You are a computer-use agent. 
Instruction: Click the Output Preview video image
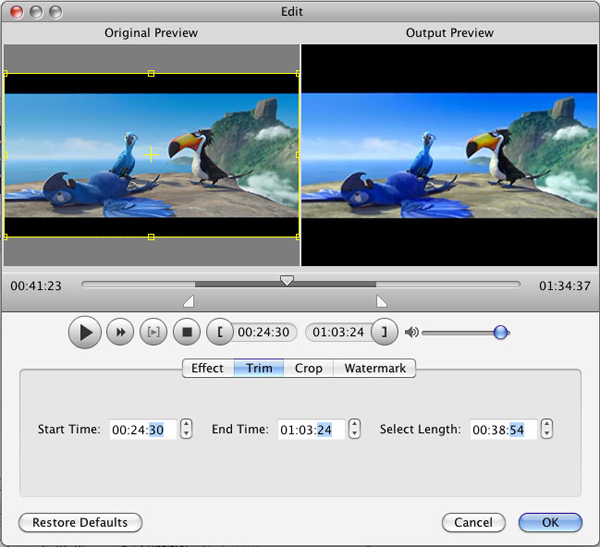pos(449,155)
